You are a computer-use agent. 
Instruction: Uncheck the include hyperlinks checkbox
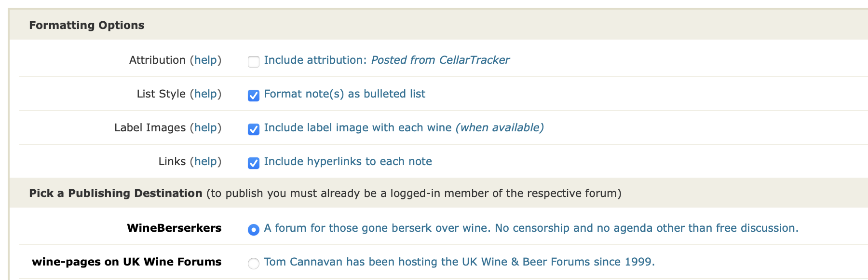click(254, 163)
